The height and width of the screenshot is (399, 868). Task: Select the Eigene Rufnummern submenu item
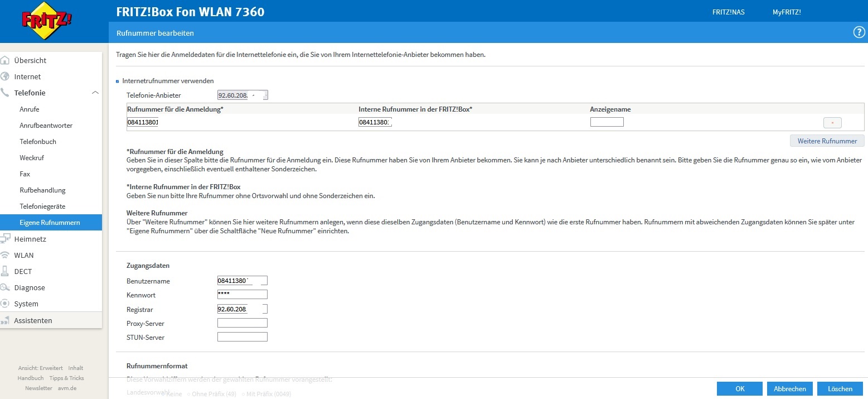[x=51, y=223]
